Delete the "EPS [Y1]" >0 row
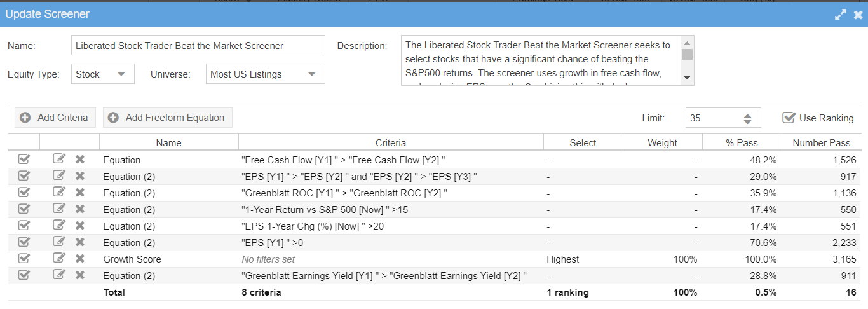 pos(80,242)
